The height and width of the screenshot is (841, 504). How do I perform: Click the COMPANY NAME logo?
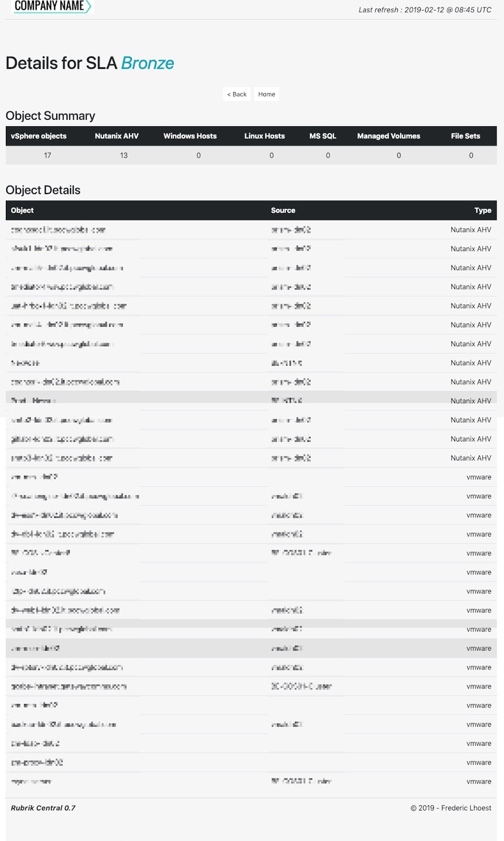click(52, 6)
